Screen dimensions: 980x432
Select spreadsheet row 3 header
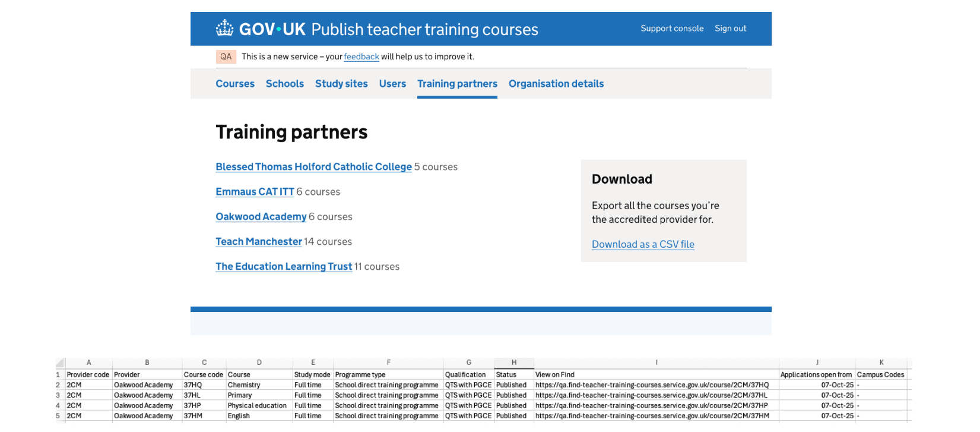(x=58, y=395)
